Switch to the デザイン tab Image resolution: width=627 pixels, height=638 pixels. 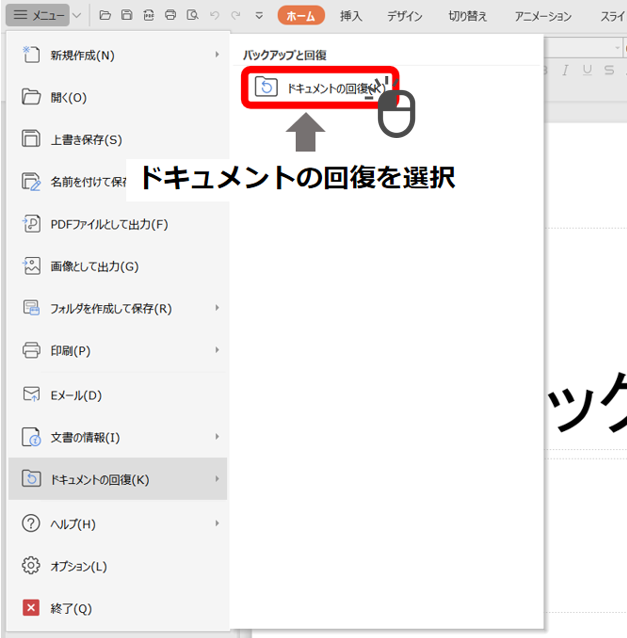(404, 16)
